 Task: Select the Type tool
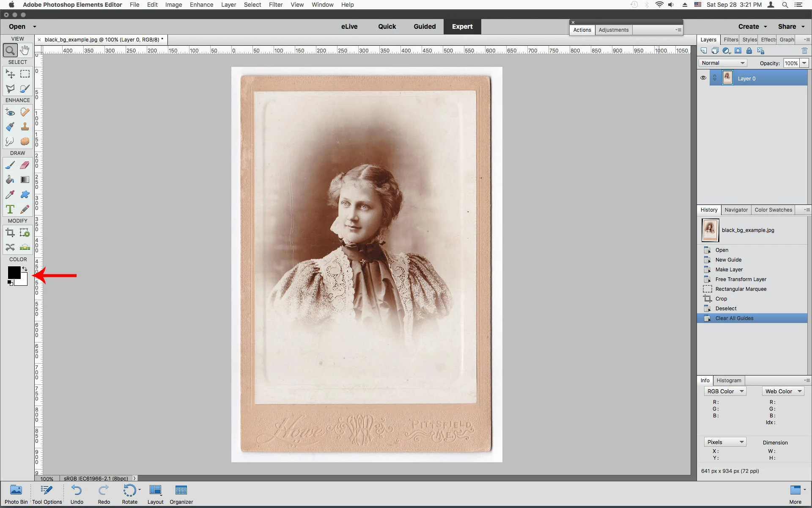point(10,209)
